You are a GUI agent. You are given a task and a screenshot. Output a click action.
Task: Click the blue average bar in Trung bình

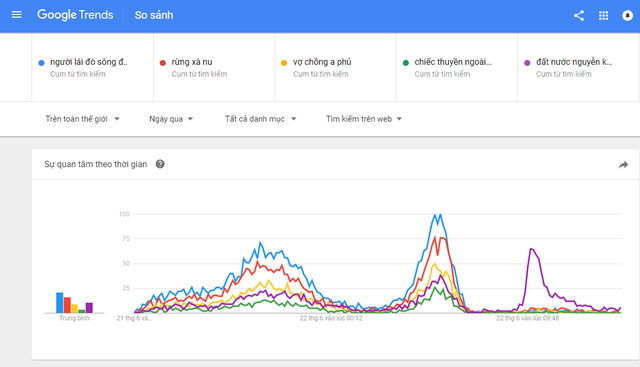[60, 302]
